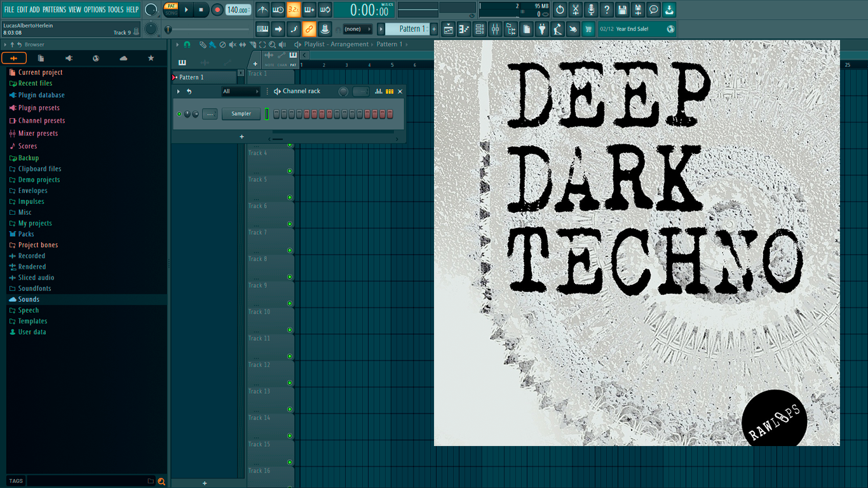Screen dimensions: 868x488
Task: Toggle link to controller icon
Action: coord(309,29)
